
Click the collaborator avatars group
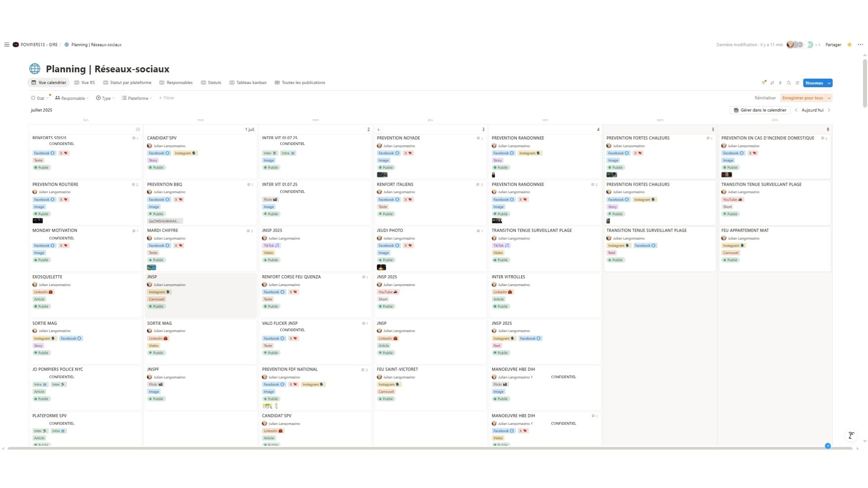[803, 45]
